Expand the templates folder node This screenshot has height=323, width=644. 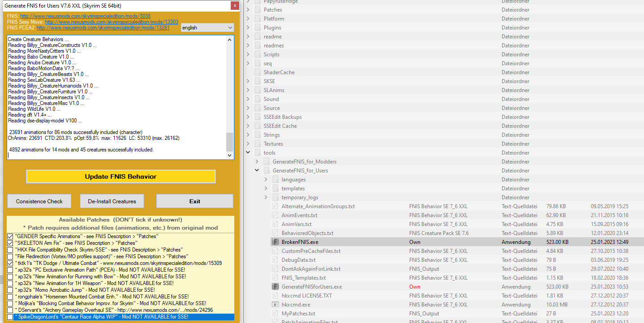click(x=266, y=188)
